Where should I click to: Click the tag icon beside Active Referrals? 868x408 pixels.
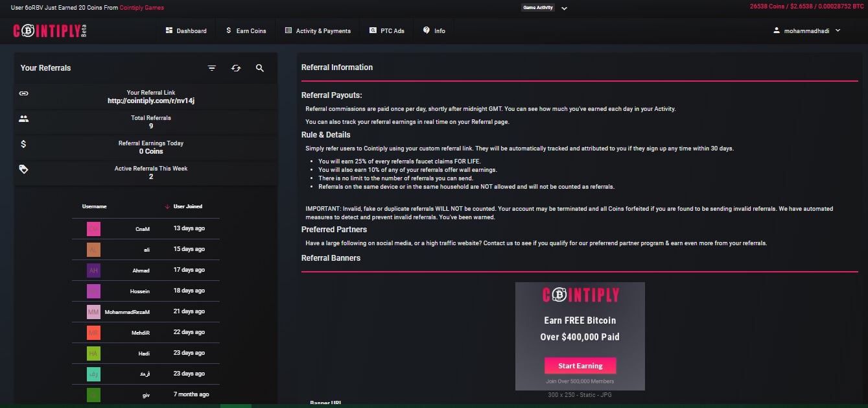click(x=24, y=169)
